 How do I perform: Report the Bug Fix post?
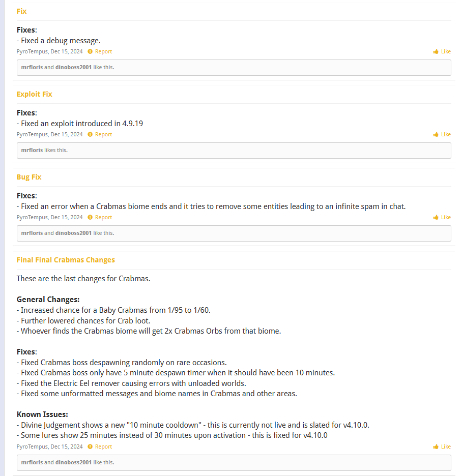[100, 217]
